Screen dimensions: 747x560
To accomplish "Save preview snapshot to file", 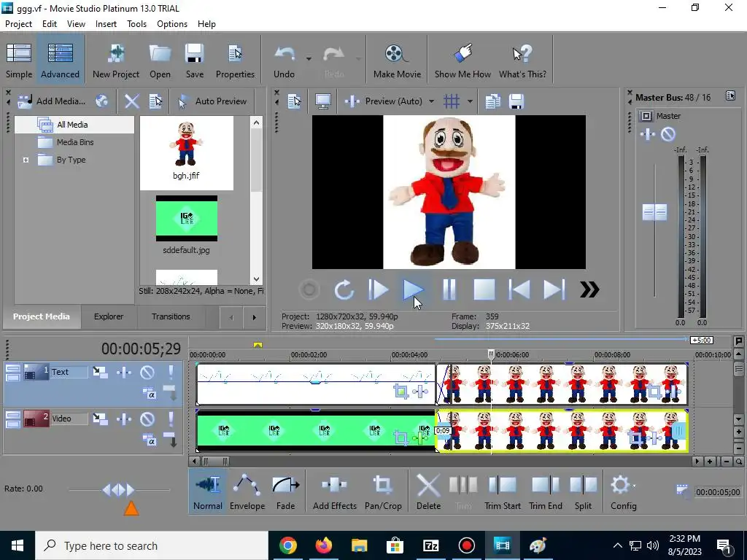I will (x=516, y=101).
